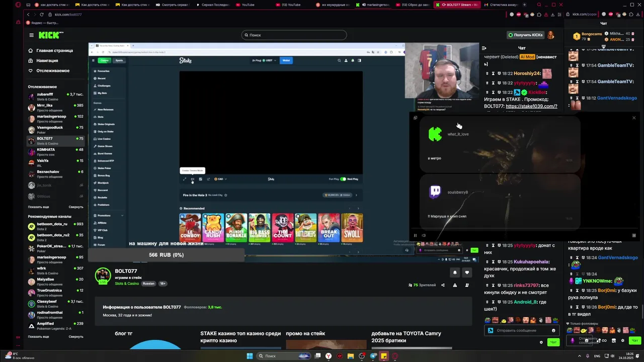Click the KICK logo in the header
This screenshot has width=644, height=362.
[x=51, y=35]
